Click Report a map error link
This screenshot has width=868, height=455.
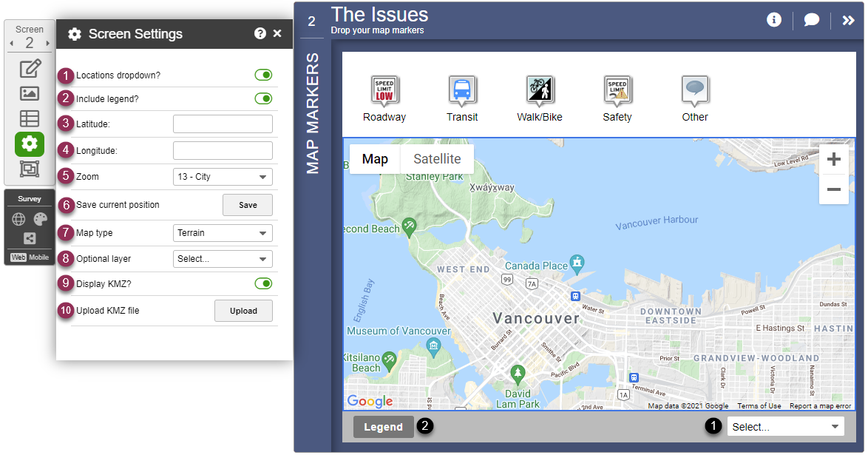point(821,405)
